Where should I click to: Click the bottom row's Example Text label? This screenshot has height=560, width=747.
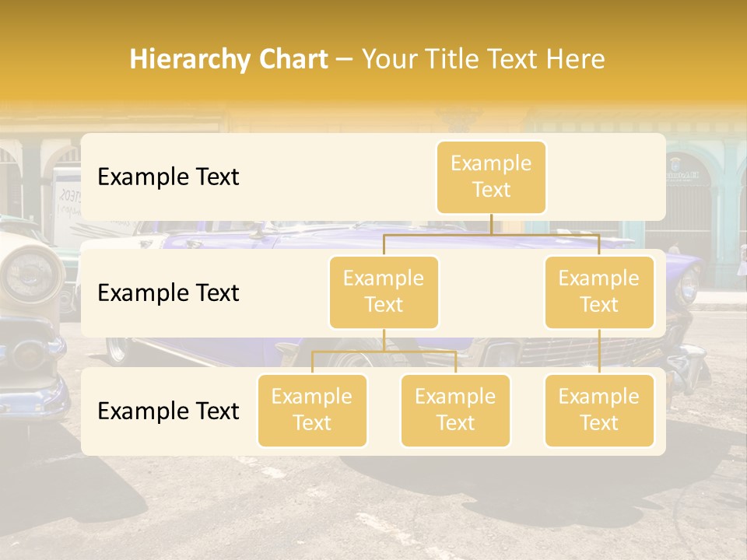[x=168, y=411]
